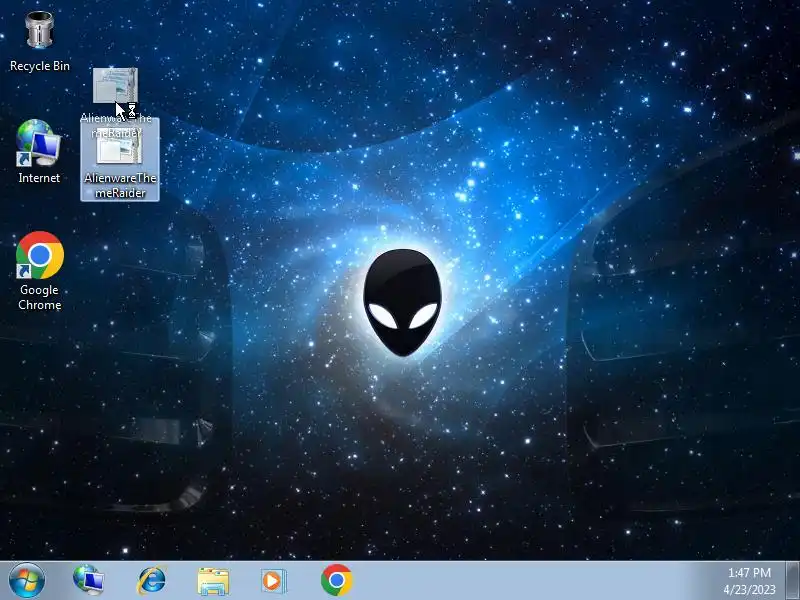Select the highlighted AlienwareThemeRaider desktop icon
The image size is (800, 600).
point(120,160)
